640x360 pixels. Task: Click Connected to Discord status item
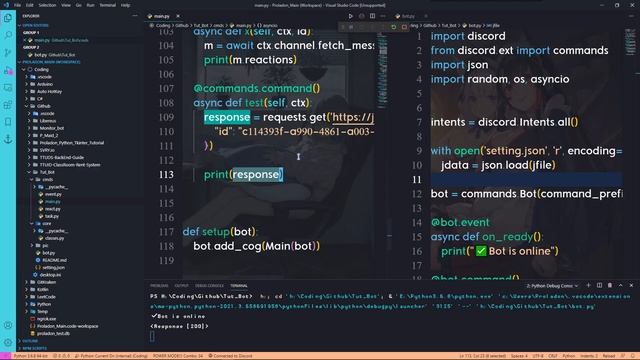pos(230,356)
